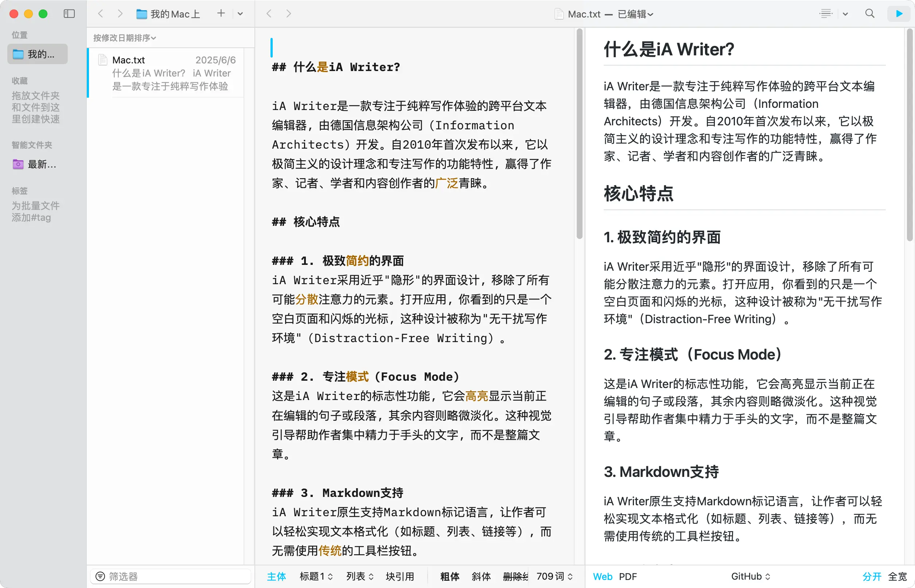
Task: Open search with the magnifier icon
Action: 870,14
